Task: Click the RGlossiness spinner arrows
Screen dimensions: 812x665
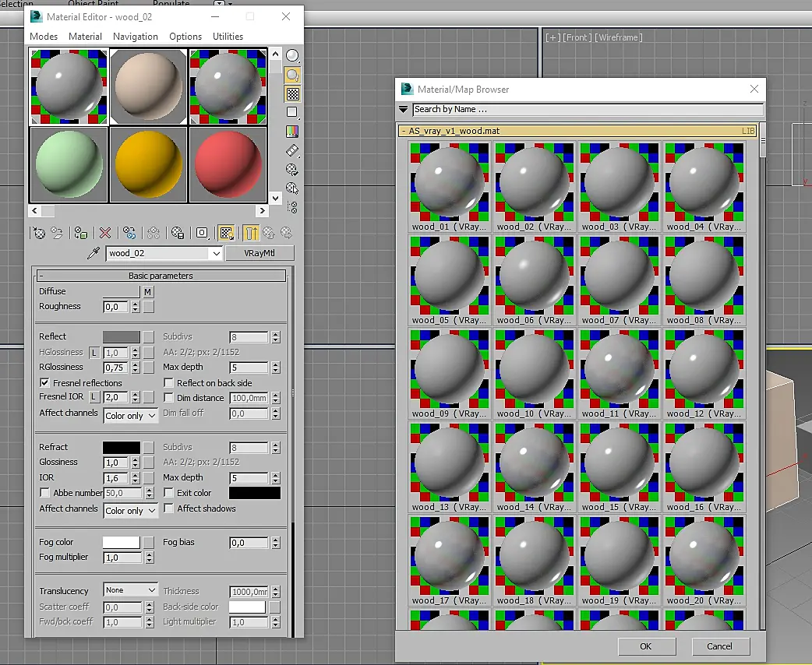Action: coord(135,368)
